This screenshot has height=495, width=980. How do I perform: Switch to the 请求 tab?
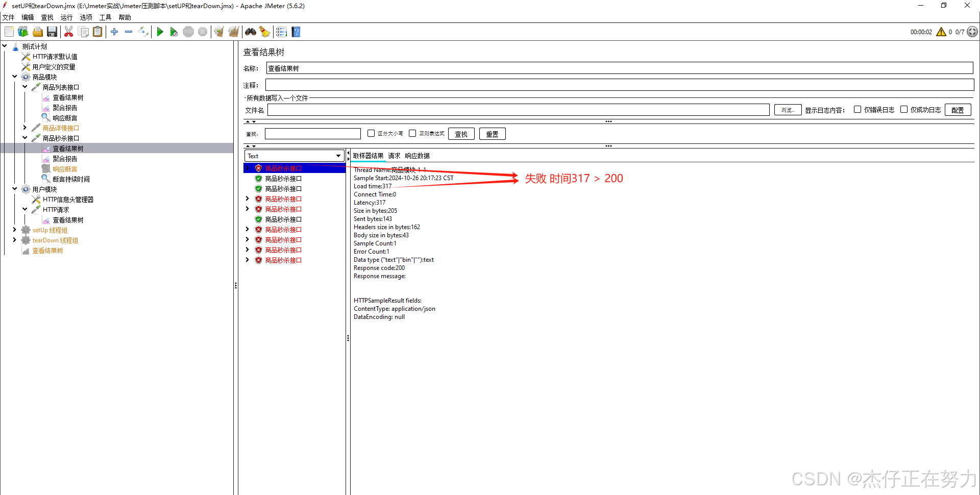394,156
